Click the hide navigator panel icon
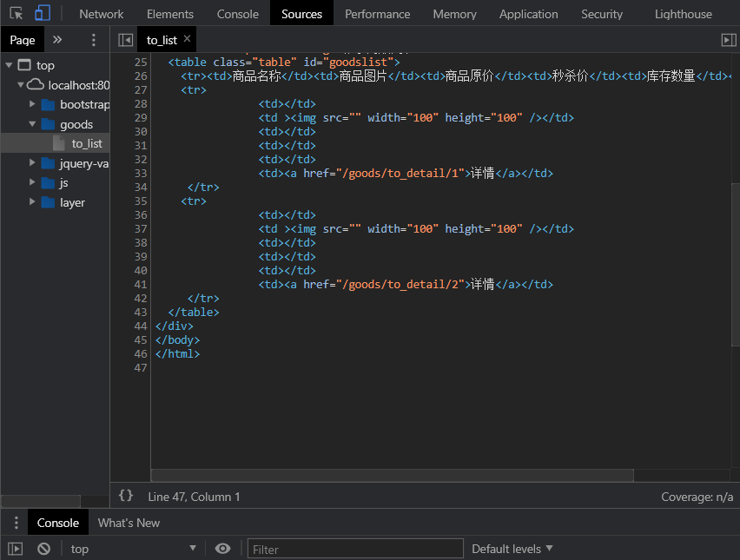The height and width of the screenshot is (560, 740). coord(126,40)
